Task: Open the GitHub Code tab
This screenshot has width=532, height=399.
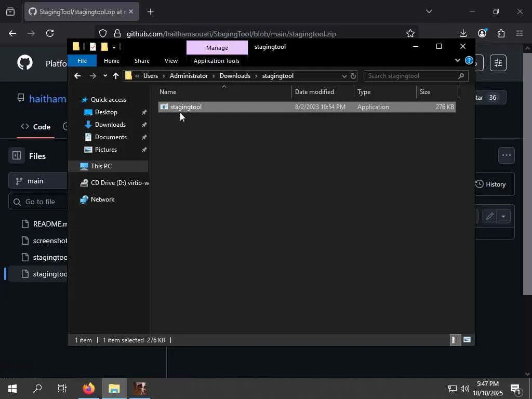Action: tap(36, 127)
